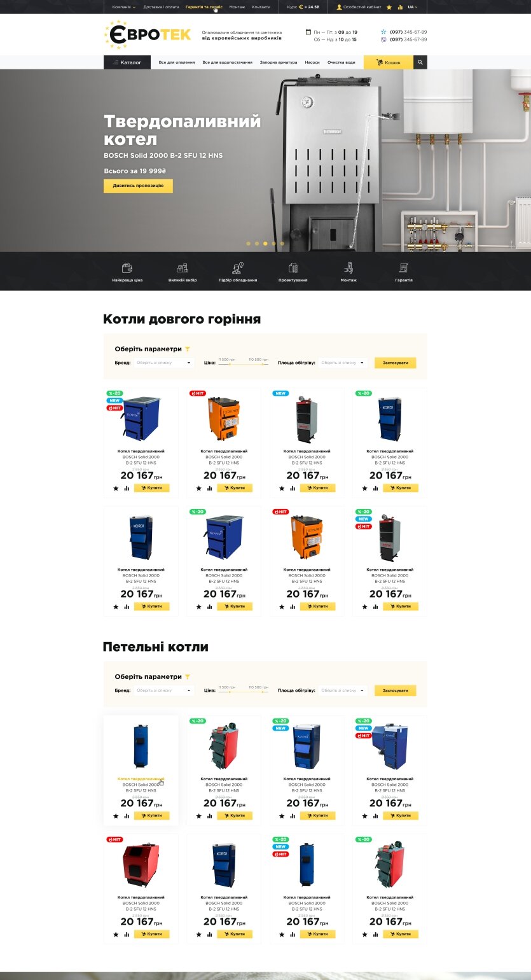Click the Підбір обладнання feature icon
The height and width of the screenshot is (980, 531).
click(238, 268)
